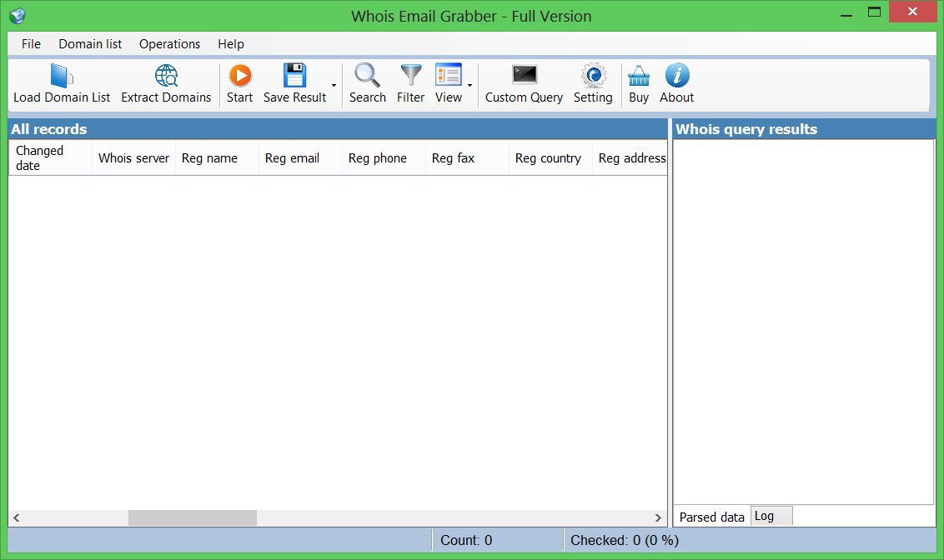Viewport: 944px width, 560px height.
Task: Expand the Save Result dropdown arrow
Action: click(x=334, y=85)
